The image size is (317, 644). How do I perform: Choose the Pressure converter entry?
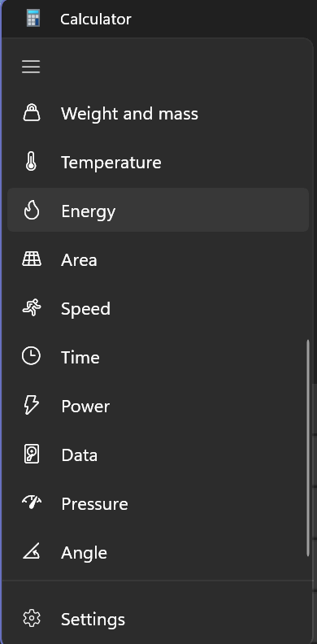158,503
